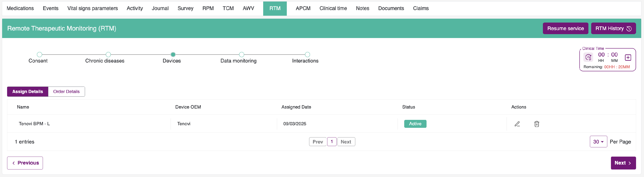
Task: Expand the 30 per page dropdown
Action: pos(598,142)
